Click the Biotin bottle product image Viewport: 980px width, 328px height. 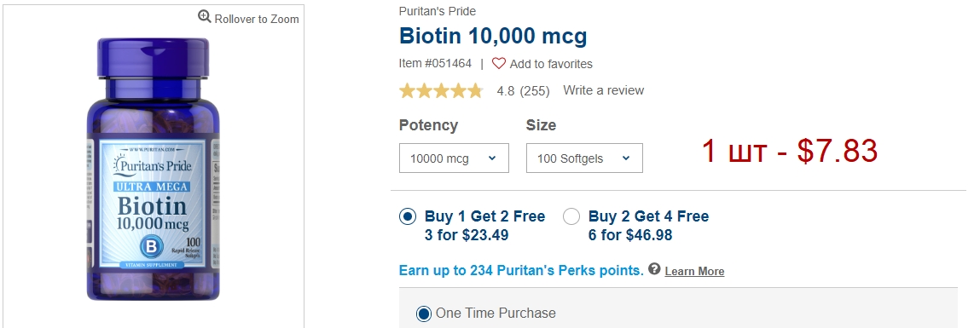(154, 170)
